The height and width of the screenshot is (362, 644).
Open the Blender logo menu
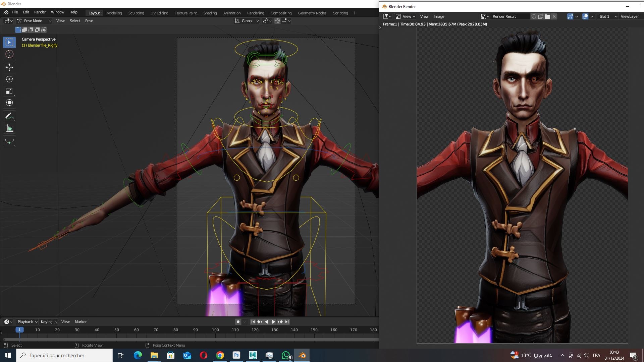click(x=6, y=12)
